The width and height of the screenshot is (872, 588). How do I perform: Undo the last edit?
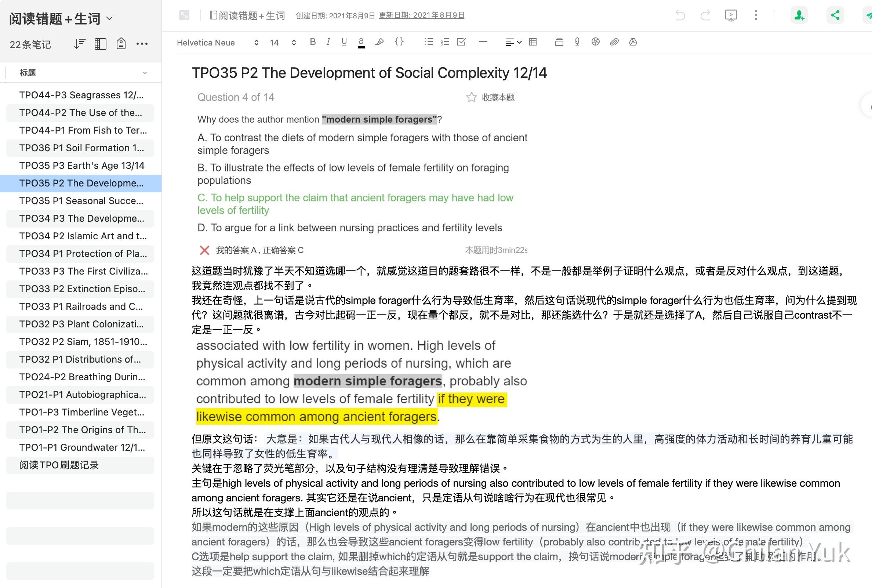[x=680, y=15]
